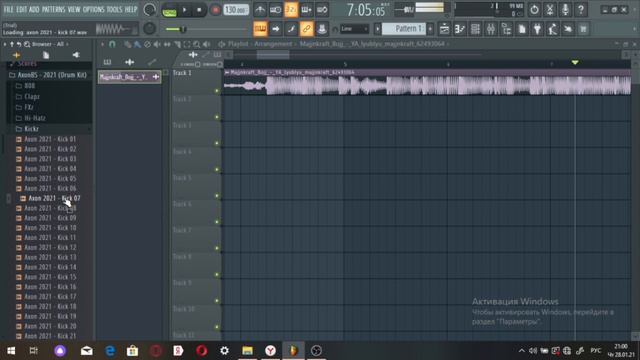Open the Channel rack icon
This screenshot has height=360, width=640.
(476, 29)
